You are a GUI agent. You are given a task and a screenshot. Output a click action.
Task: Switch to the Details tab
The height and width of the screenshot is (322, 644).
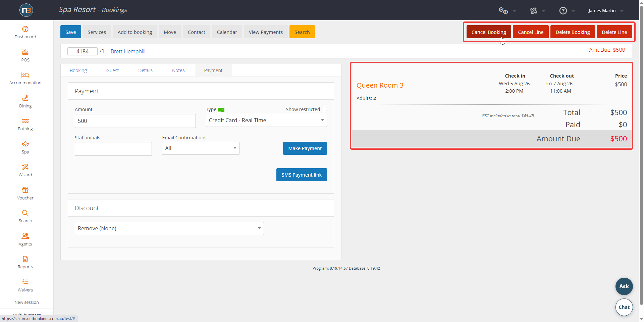[145, 71]
